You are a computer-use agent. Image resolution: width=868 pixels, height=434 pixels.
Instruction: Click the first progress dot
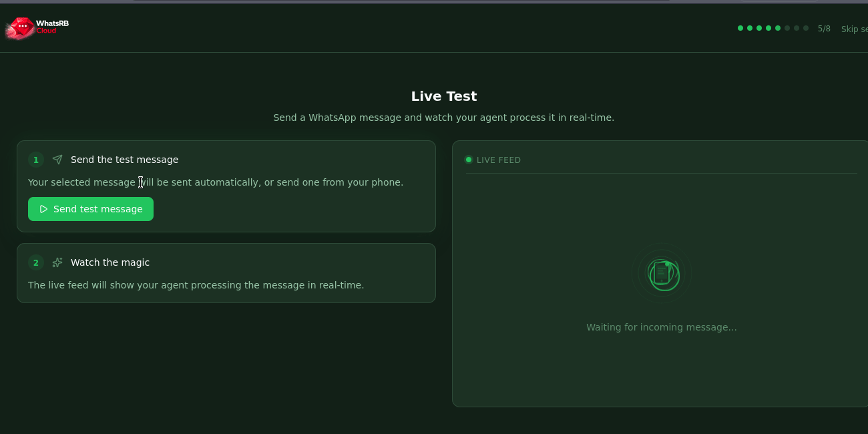740,28
